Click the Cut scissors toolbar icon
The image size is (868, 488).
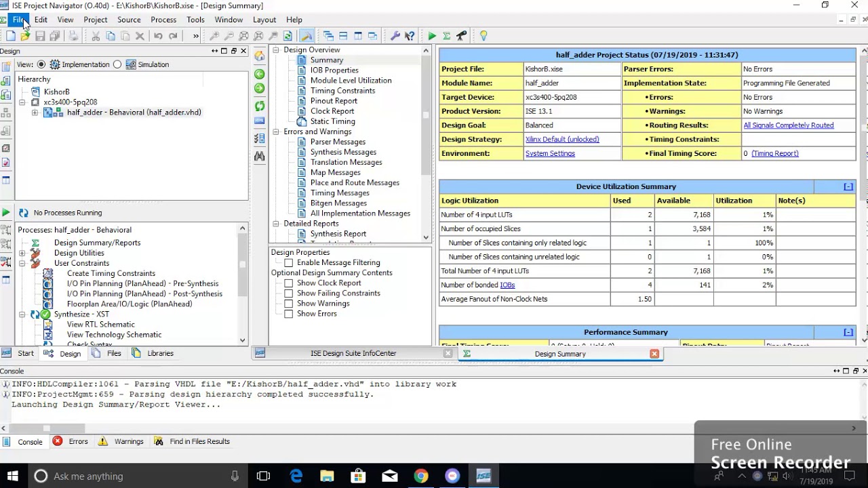[x=96, y=36]
